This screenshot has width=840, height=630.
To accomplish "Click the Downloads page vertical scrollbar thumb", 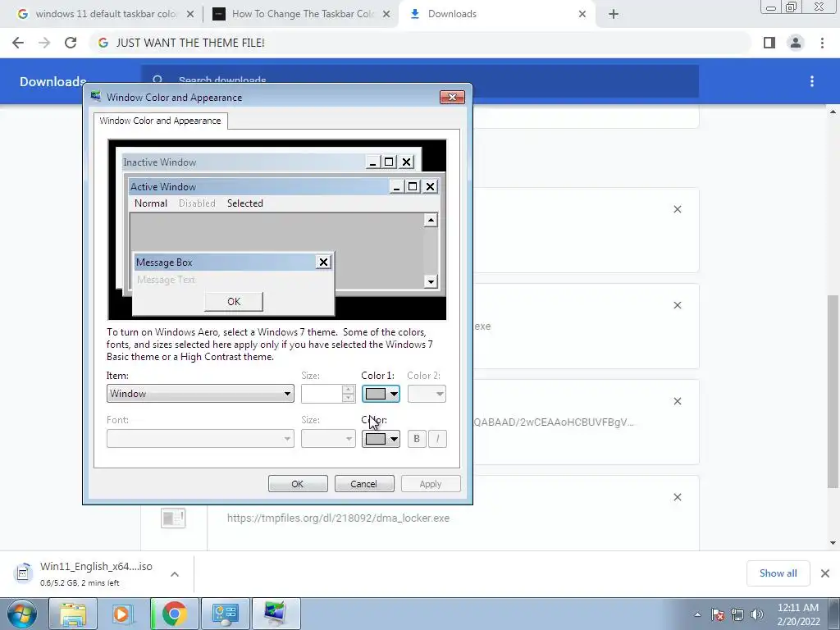I will pos(833,391).
